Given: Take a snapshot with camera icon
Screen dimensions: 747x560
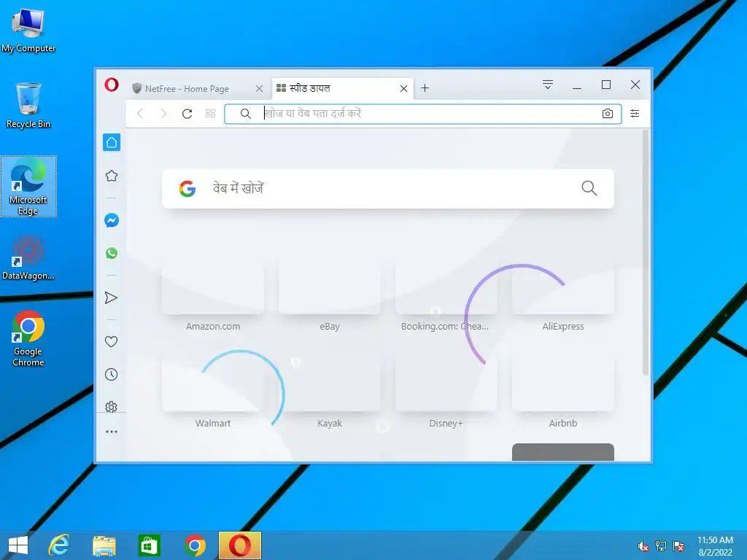Looking at the screenshot, I should [x=608, y=113].
